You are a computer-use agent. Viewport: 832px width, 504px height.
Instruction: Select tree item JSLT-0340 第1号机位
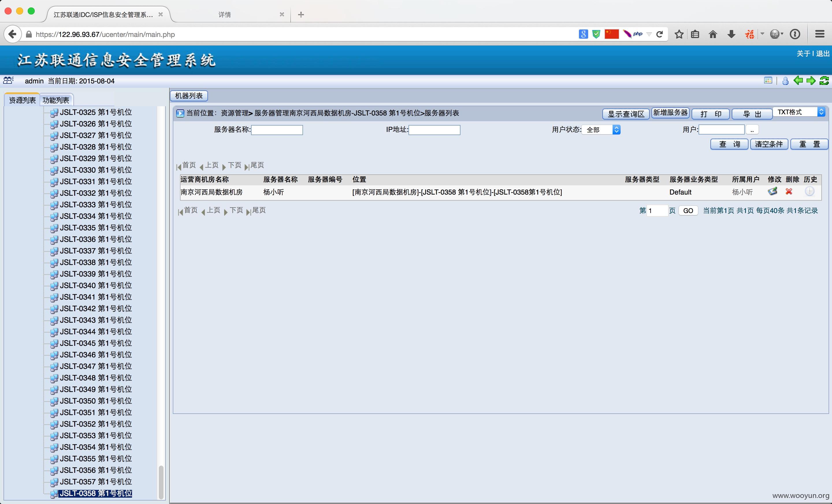pos(96,285)
